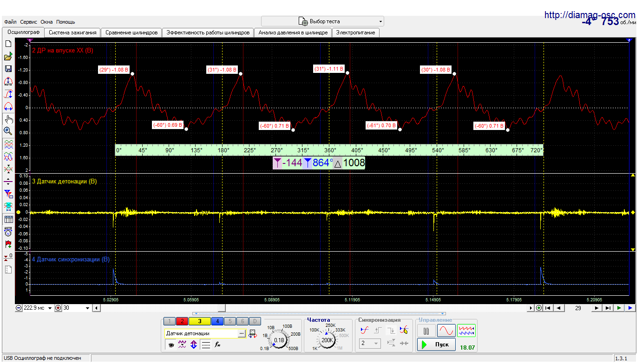Click the sync threshold icon
Screen dimensions: 642x364
pyautogui.click(x=365, y=330)
